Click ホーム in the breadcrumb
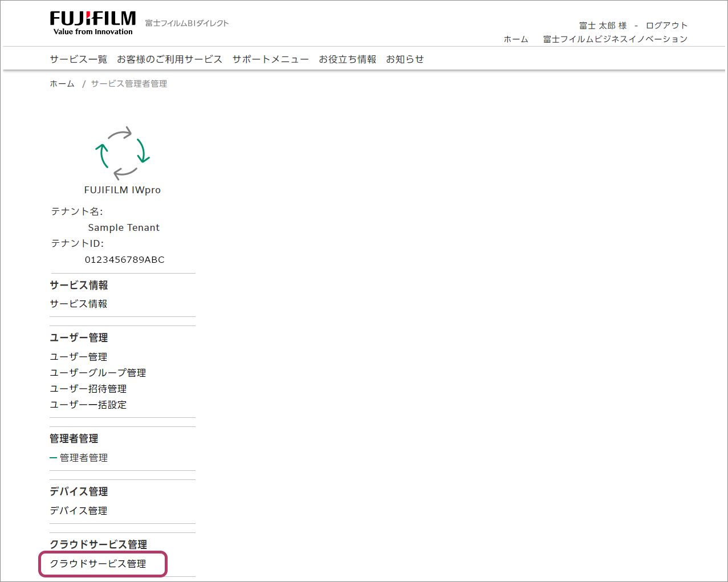The height and width of the screenshot is (582, 728). click(62, 84)
